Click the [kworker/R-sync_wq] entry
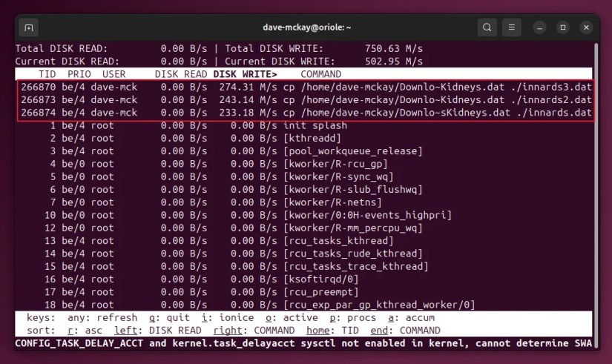The image size is (612, 364). (338, 177)
